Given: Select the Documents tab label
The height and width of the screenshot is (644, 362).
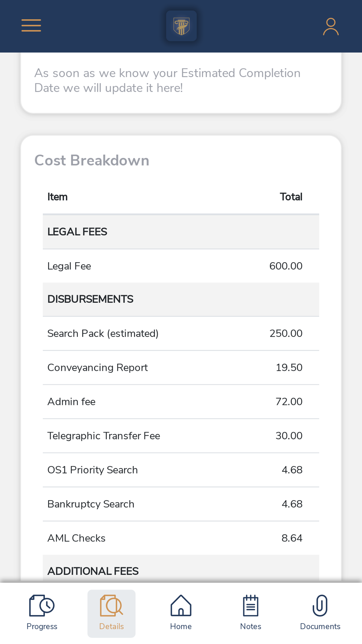Looking at the screenshot, I should [320, 626].
